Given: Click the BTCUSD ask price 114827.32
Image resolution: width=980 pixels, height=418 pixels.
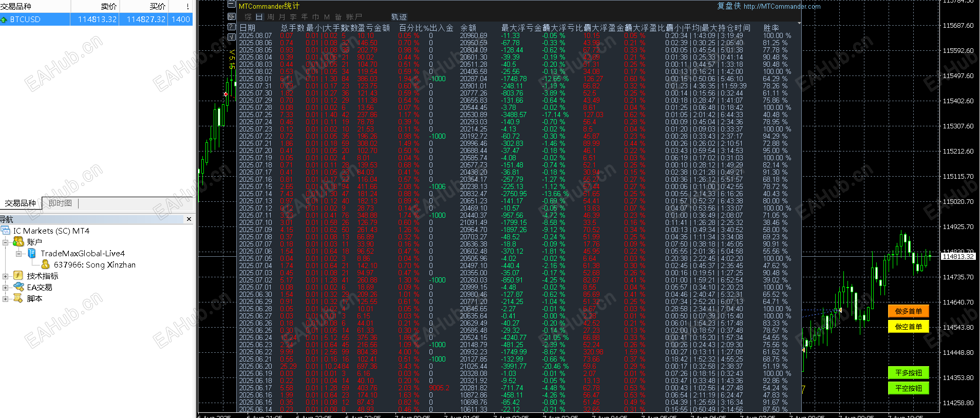Looking at the screenshot, I should pyautogui.click(x=146, y=20).
